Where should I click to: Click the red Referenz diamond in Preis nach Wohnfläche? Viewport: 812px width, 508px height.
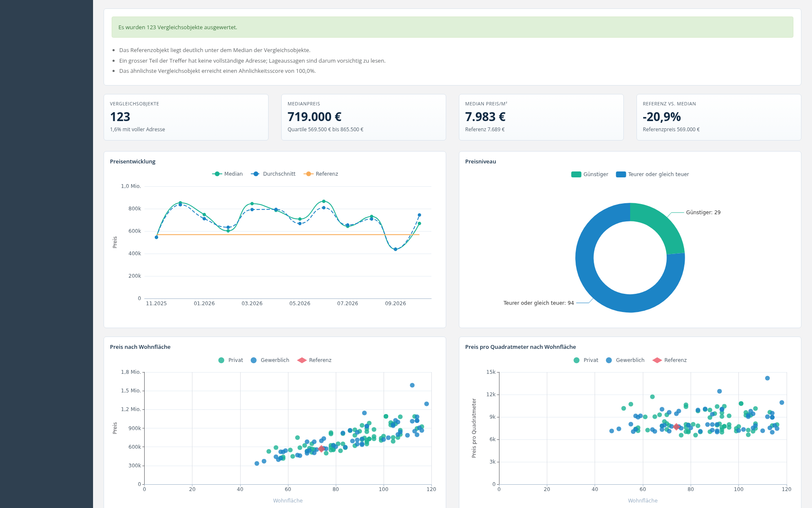point(321,449)
